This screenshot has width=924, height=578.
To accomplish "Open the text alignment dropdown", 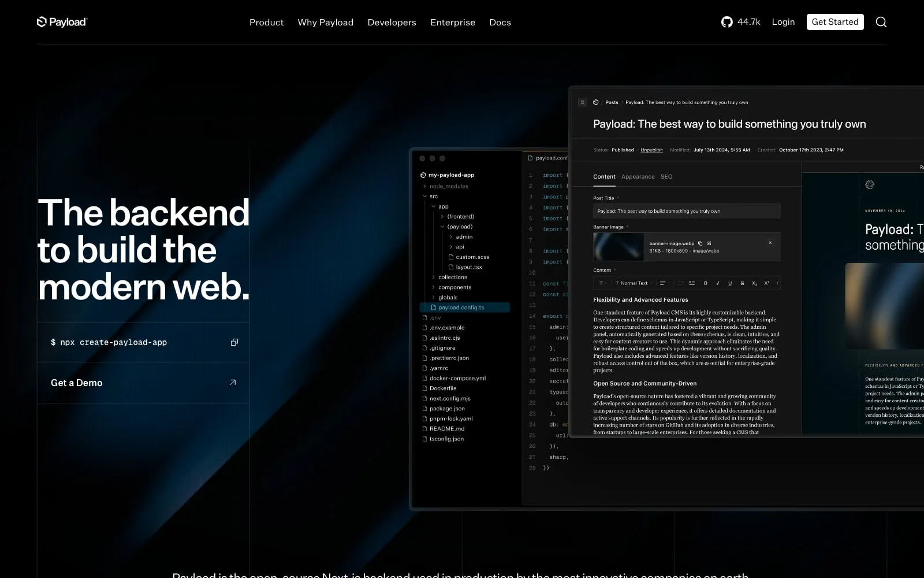I will pos(665,283).
